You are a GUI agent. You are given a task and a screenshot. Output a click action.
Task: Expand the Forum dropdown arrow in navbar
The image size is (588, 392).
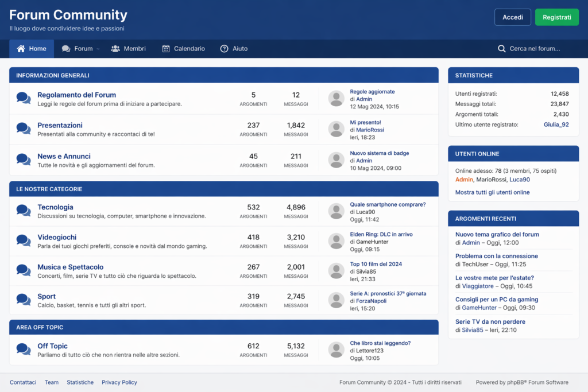tap(98, 49)
